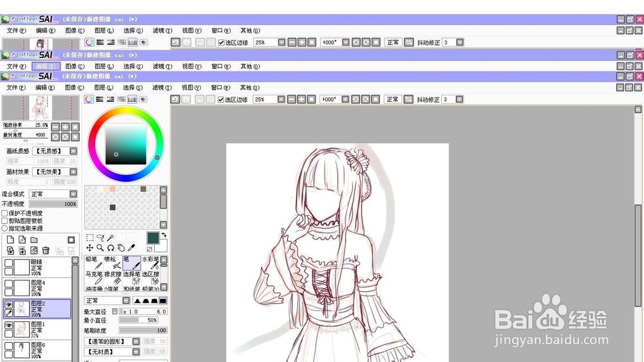Open 图层 menu in the front window

tap(104, 88)
